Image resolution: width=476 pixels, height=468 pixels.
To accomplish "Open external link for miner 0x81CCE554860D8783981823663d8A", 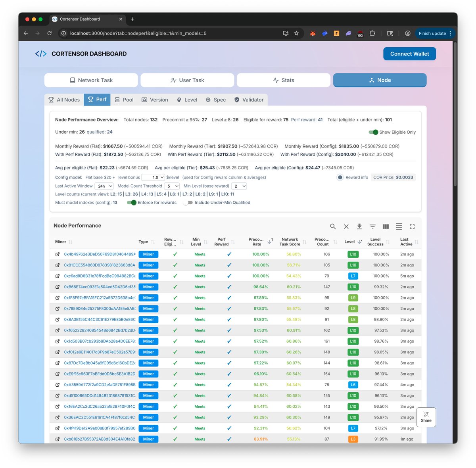I will pos(58,265).
